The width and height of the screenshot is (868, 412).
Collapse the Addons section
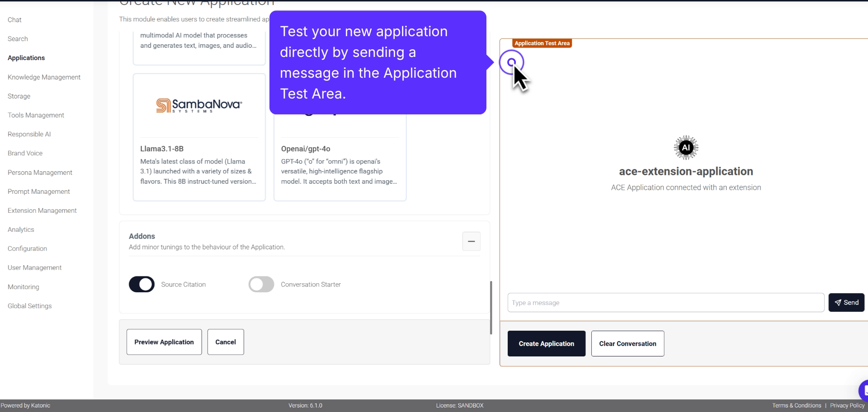pos(471,241)
